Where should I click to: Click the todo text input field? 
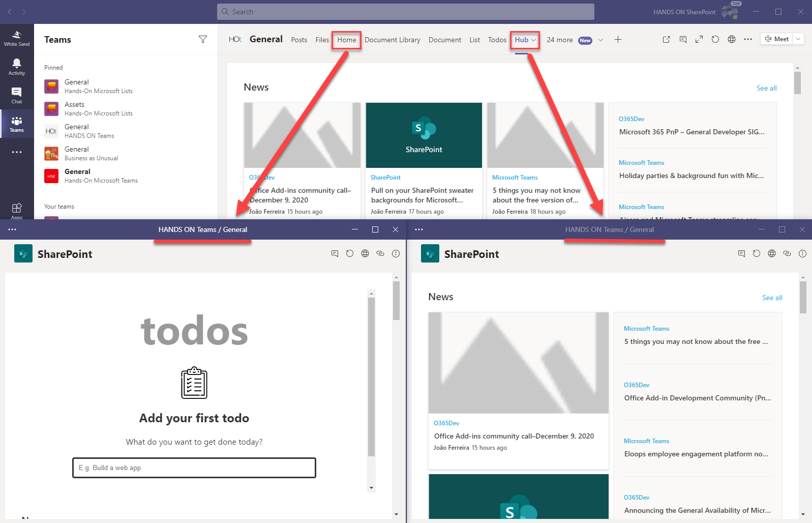point(194,468)
